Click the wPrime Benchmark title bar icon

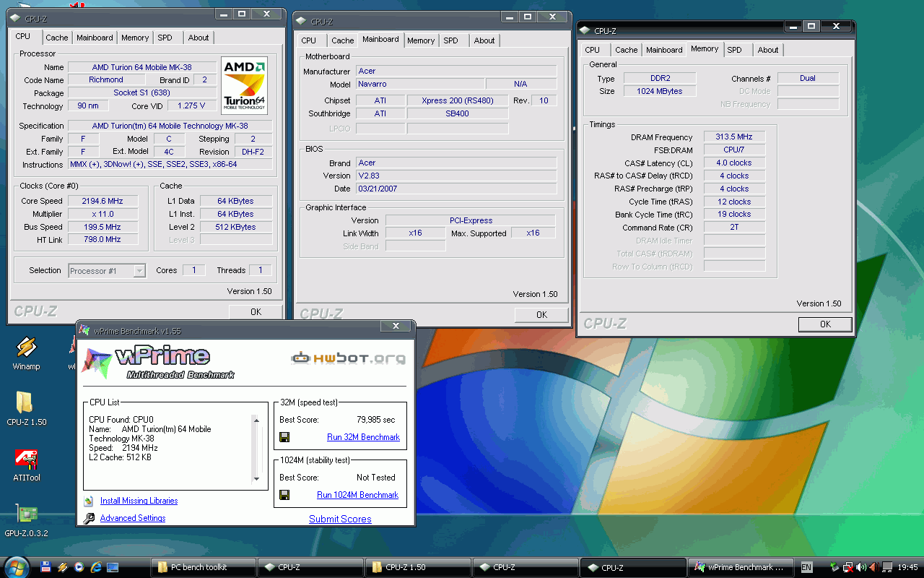(x=84, y=330)
